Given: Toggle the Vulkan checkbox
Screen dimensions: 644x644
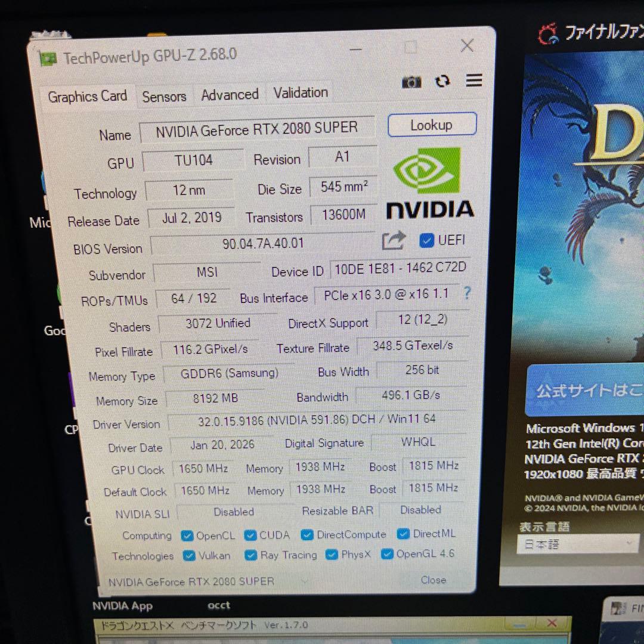Looking at the screenshot, I should coord(189,555).
